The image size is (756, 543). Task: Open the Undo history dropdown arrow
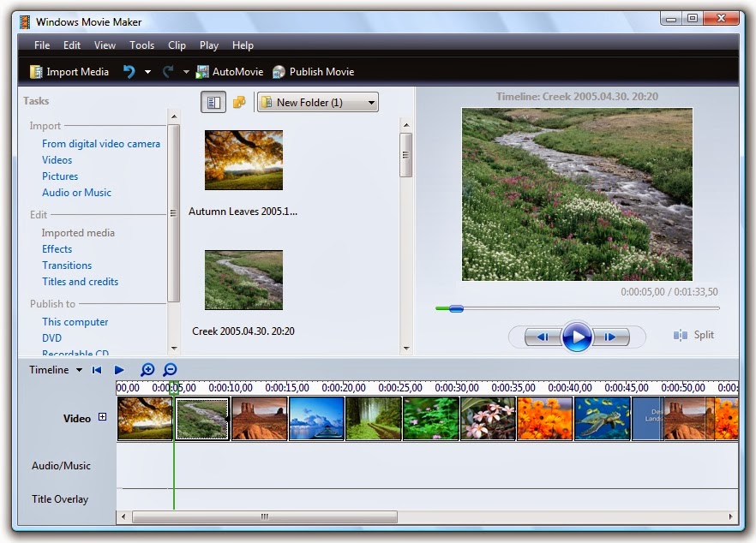coord(147,72)
